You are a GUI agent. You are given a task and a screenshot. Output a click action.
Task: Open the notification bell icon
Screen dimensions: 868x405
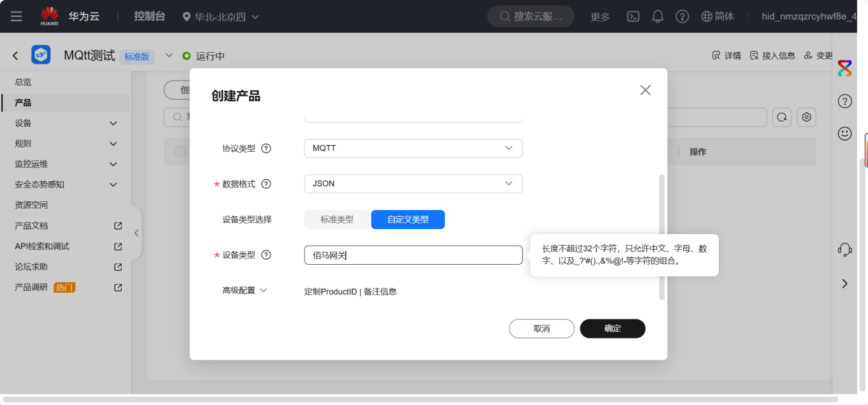point(657,16)
